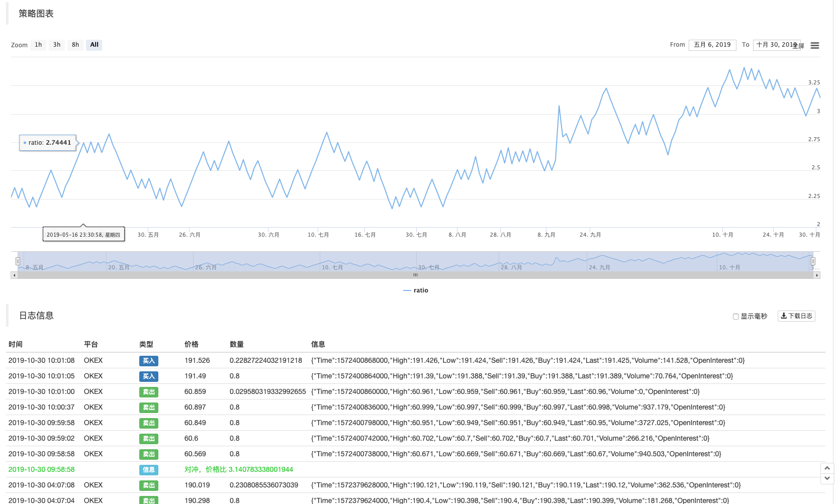Click quantity 0.2308085536073039
Screen dimensions: 838x504
click(264, 485)
